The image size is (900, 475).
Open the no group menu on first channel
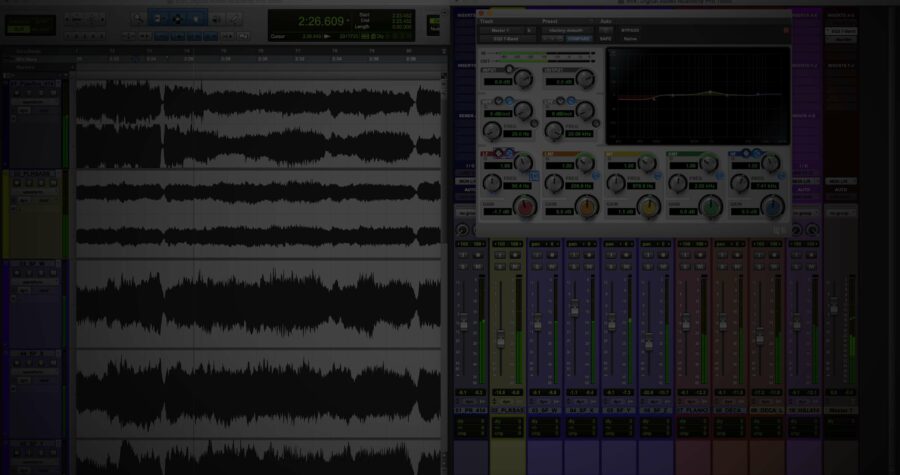click(463, 213)
